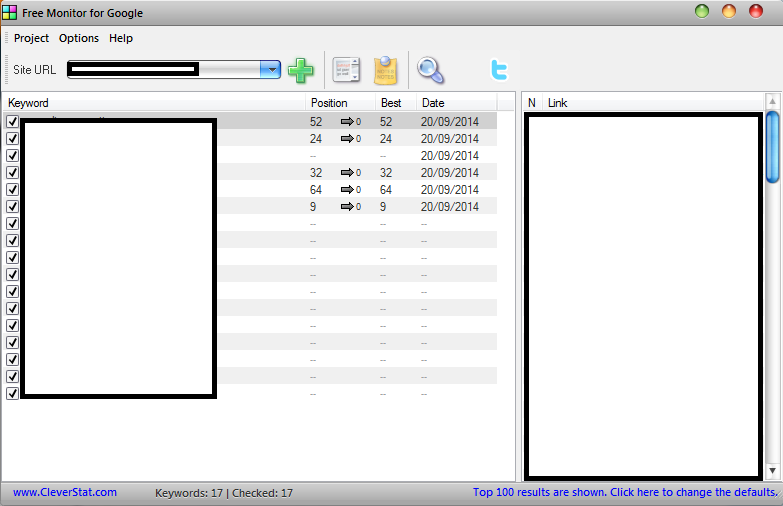Sort by the Keyword column header
Viewport: 783px width, 506px height.
pos(155,103)
